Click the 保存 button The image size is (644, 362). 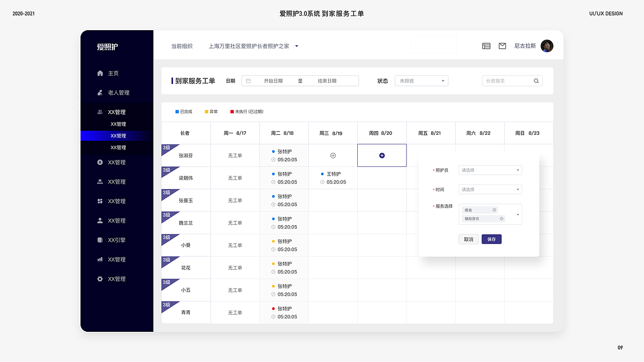[492, 239]
